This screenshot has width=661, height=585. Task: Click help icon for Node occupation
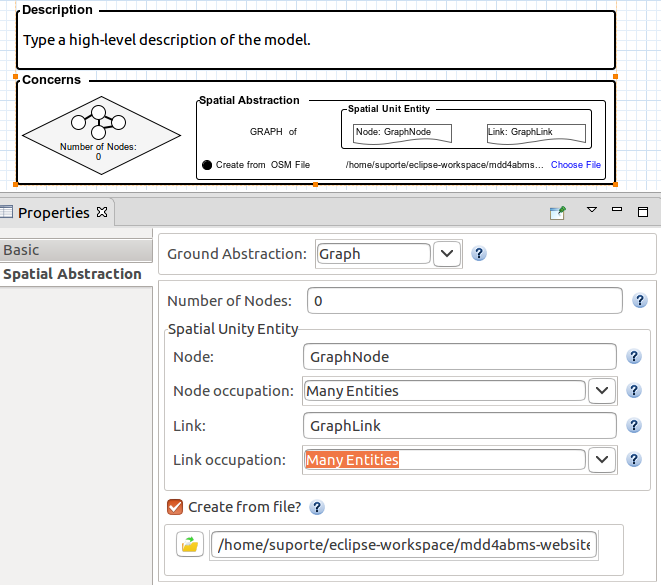coord(633,391)
